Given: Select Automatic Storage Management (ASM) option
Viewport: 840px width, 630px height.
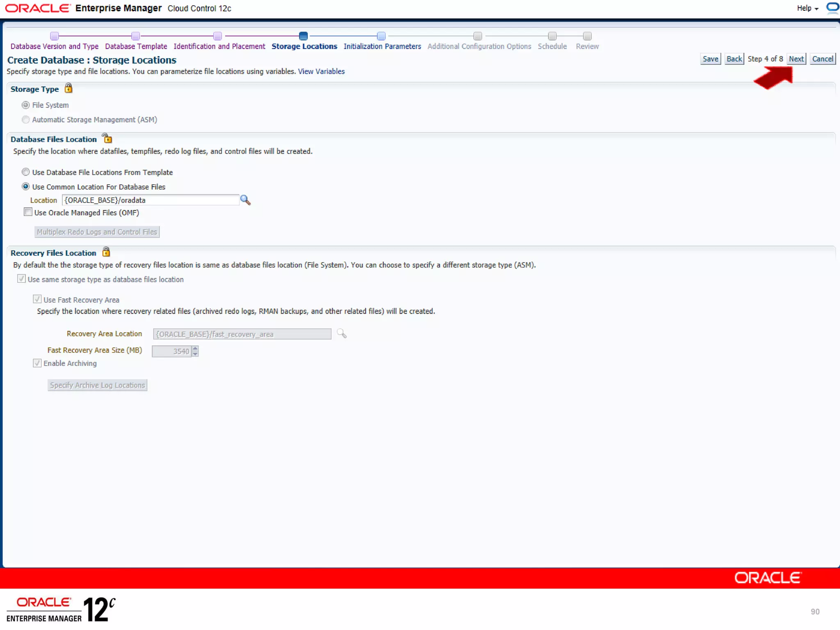Looking at the screenshot, I should 26,119.
